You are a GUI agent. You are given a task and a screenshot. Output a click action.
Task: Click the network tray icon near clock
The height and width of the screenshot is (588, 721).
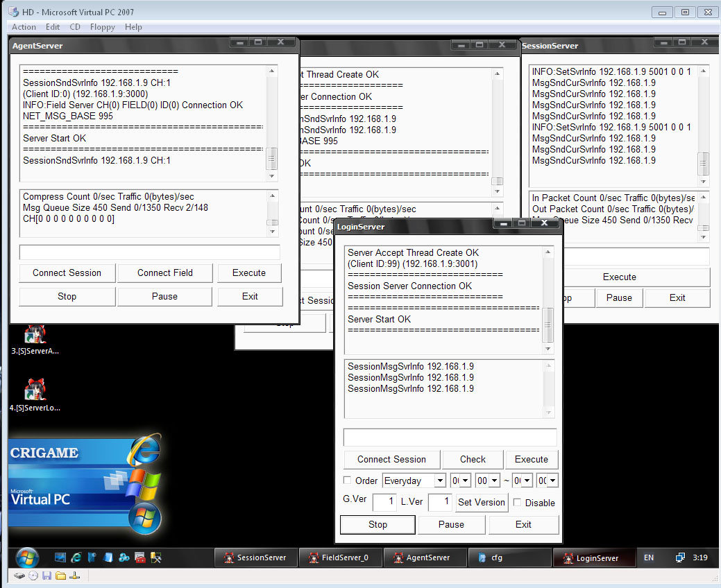tap(680, 557)
